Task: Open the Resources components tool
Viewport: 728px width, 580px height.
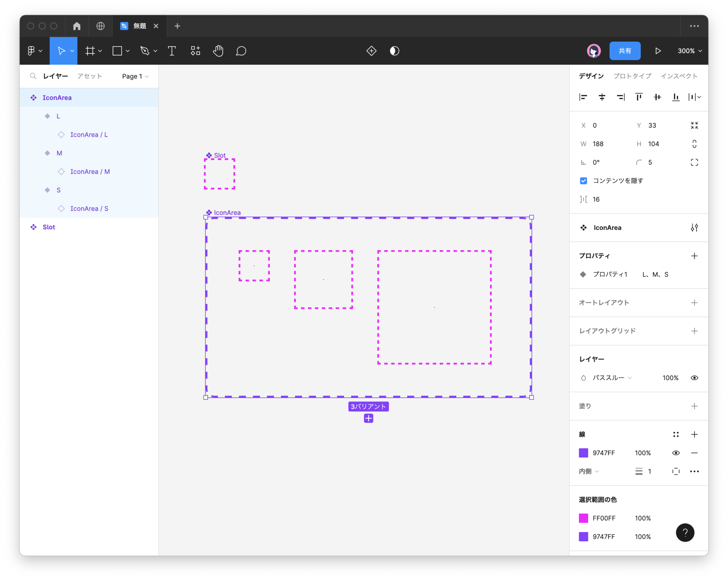Action: click(195, 51)
